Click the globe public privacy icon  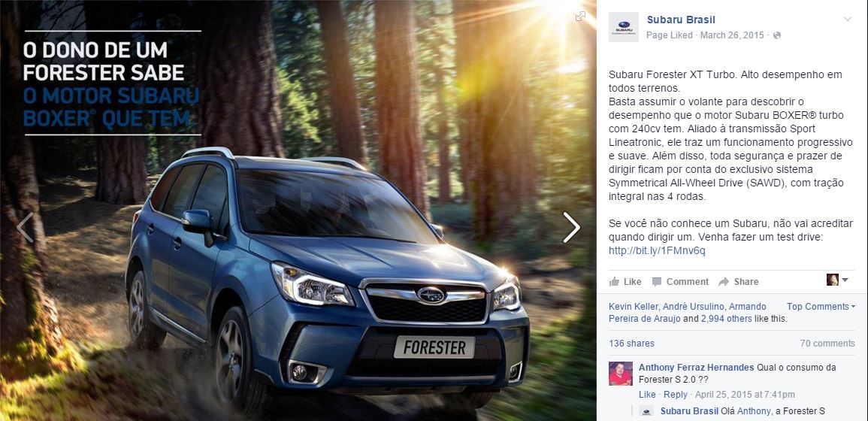776,35
